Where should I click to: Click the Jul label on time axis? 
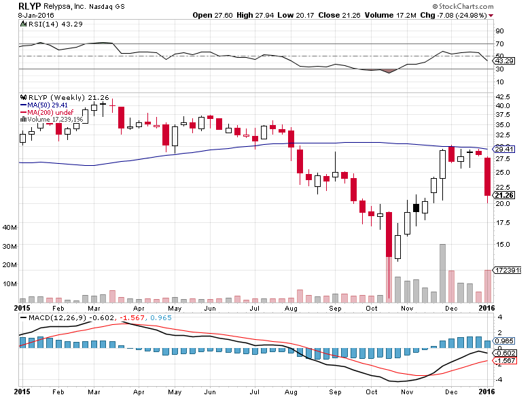click(256, 307)
